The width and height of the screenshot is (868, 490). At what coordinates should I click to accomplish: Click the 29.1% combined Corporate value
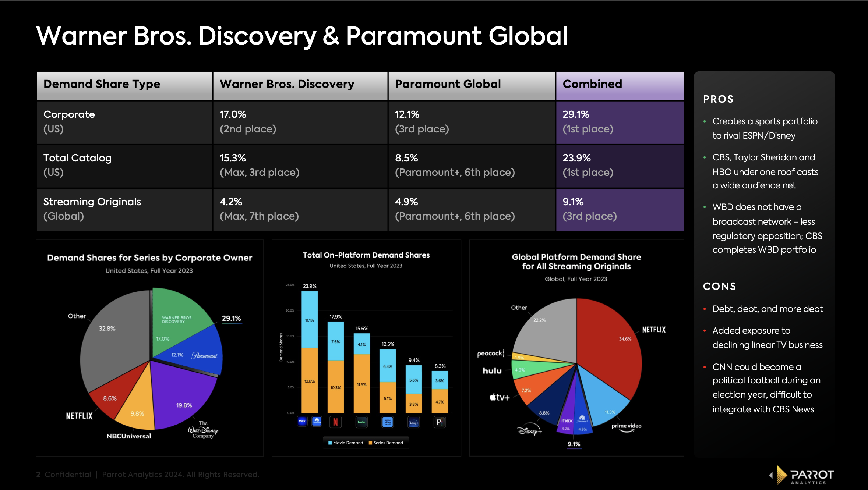point(576,114)
